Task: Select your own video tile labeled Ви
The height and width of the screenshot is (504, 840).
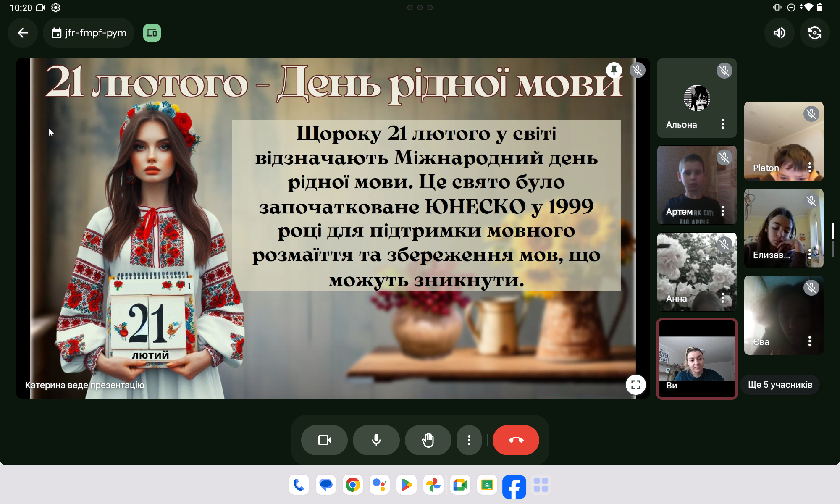Action: coord(697,359)
